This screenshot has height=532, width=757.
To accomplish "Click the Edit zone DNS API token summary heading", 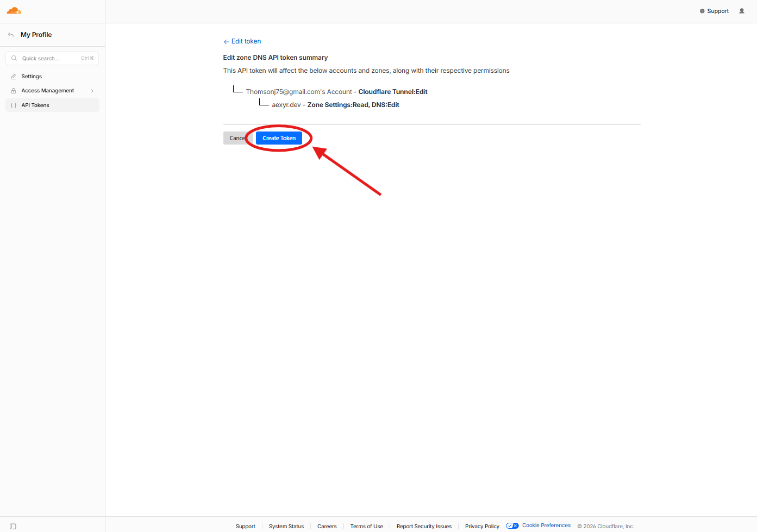I will pyautogui.click(x=276, y=58).
